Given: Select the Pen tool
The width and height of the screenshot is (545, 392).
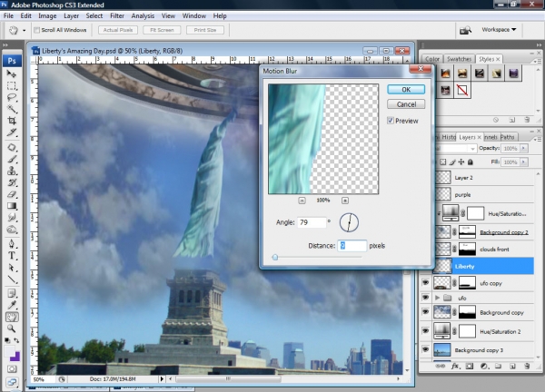Looking at the screenshot, I should tap(12, 244).
